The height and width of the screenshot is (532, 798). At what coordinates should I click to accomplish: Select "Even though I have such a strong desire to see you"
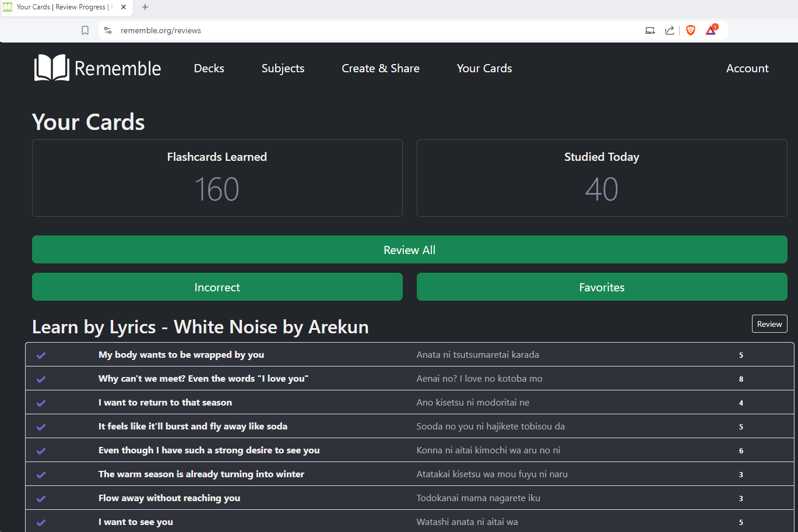209,450
